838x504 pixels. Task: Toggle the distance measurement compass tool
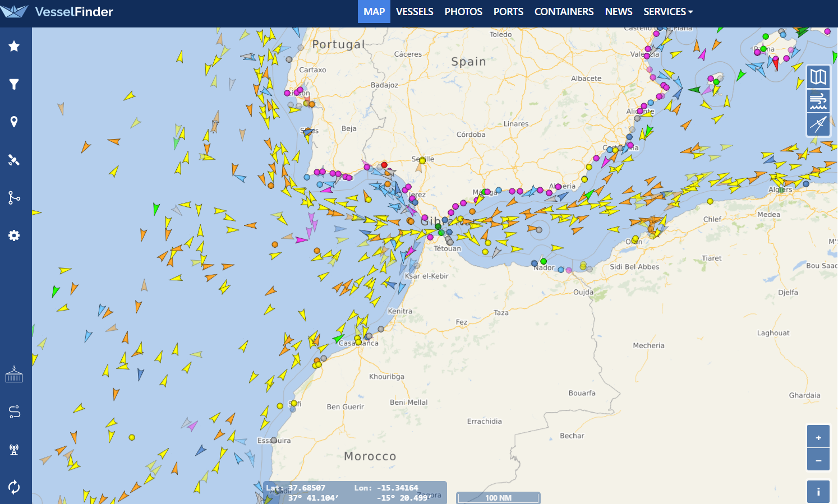pyautogui.click(x=818, y=124)
